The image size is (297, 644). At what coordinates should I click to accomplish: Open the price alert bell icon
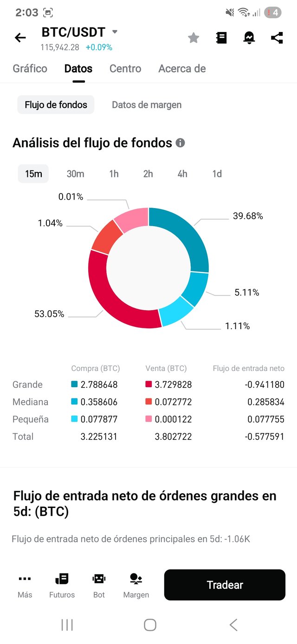tap(249, 38)
